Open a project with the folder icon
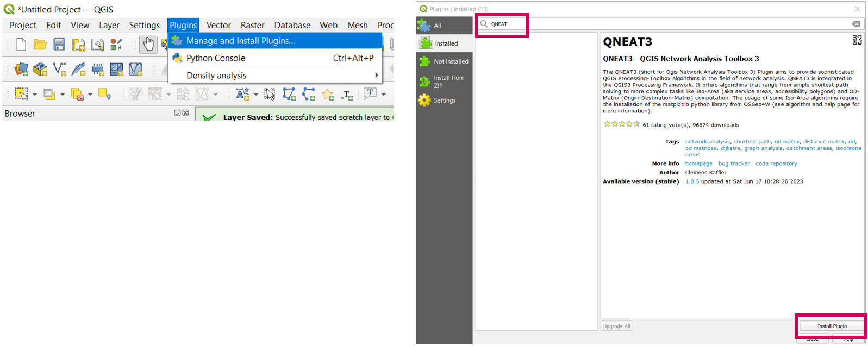The height and width of the screenshot is (346, 868). click(40, 45)
